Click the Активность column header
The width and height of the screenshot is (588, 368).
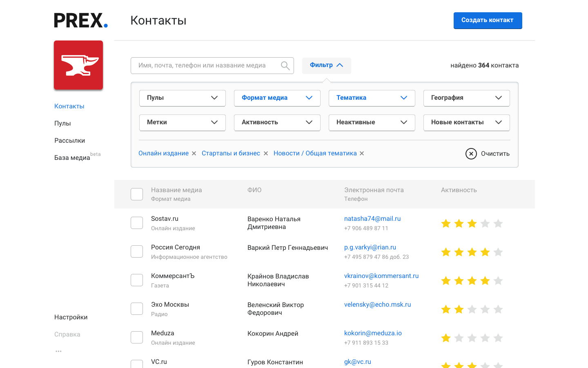[x=459, y=190]
